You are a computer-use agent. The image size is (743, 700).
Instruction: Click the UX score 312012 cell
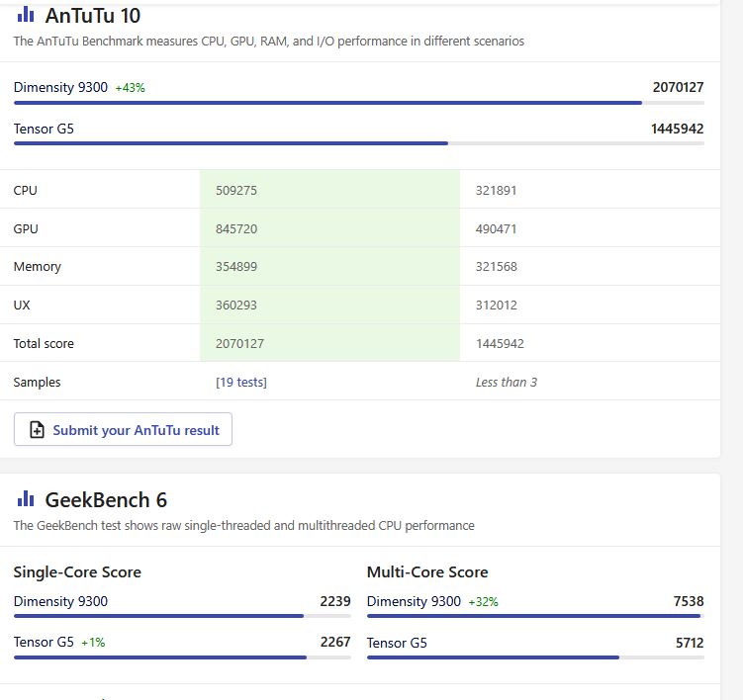pos(497,305)
